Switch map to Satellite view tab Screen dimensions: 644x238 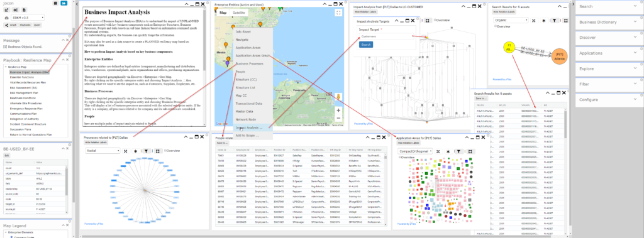[x=238, y=13]
